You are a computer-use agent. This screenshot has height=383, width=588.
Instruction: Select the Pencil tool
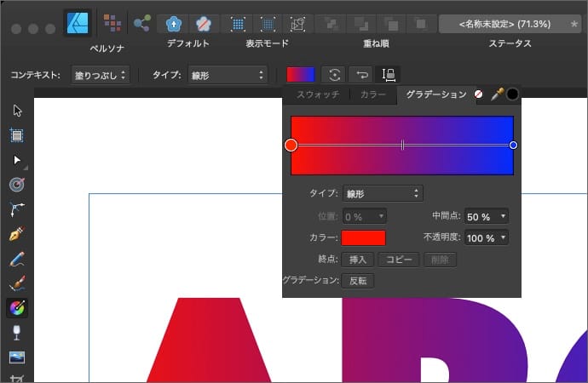[16, 259]
